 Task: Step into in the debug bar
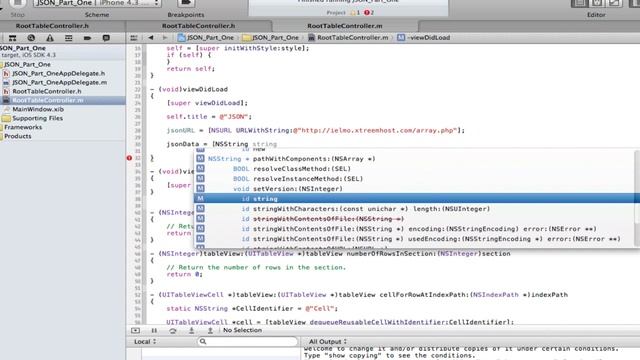click(191, 331)
